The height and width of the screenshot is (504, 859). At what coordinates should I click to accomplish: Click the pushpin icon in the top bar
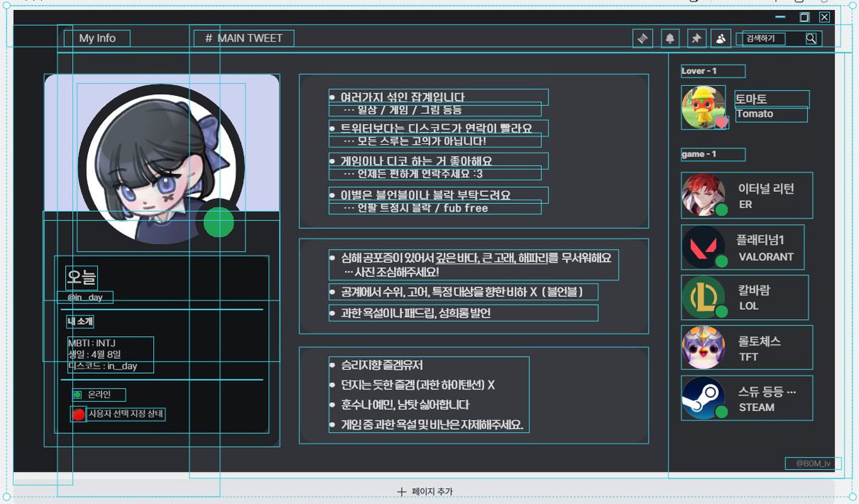[696, 39]
